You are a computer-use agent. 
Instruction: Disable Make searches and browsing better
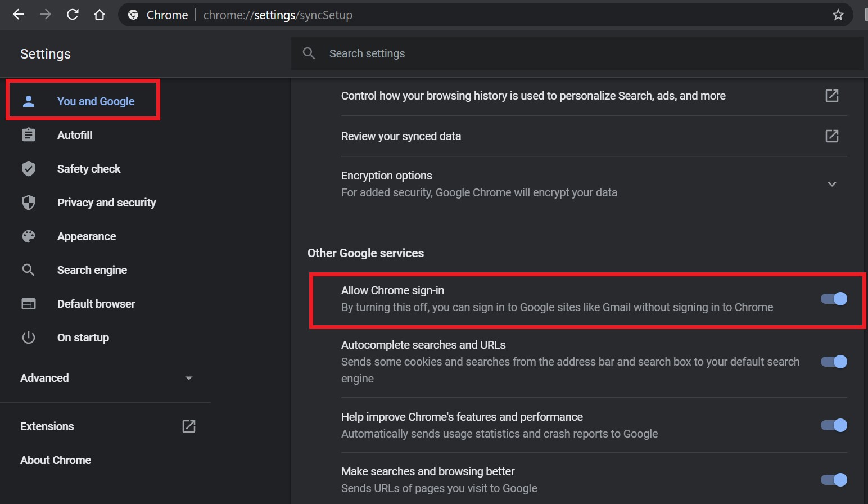point(833,479)
